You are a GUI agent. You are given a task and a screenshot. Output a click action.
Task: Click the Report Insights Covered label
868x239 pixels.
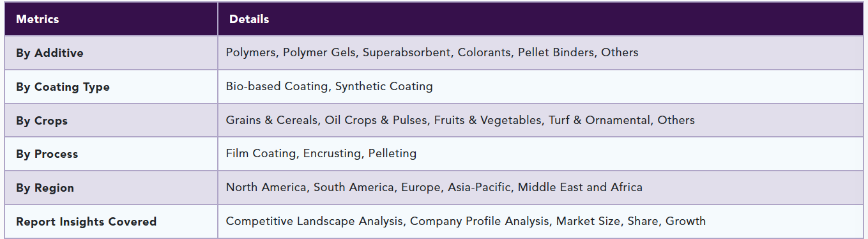[x=86, y=222]
